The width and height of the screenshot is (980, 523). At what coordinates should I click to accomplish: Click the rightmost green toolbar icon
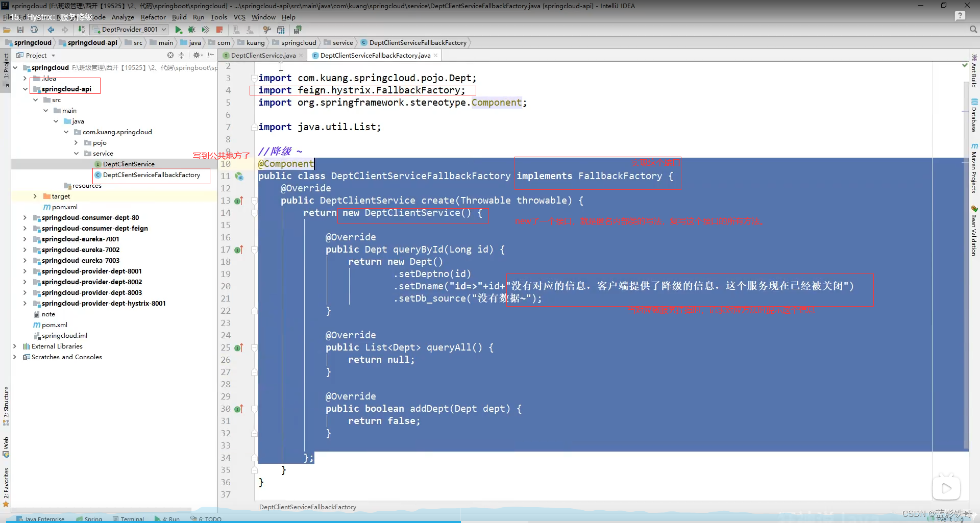(x=298, y=30)
